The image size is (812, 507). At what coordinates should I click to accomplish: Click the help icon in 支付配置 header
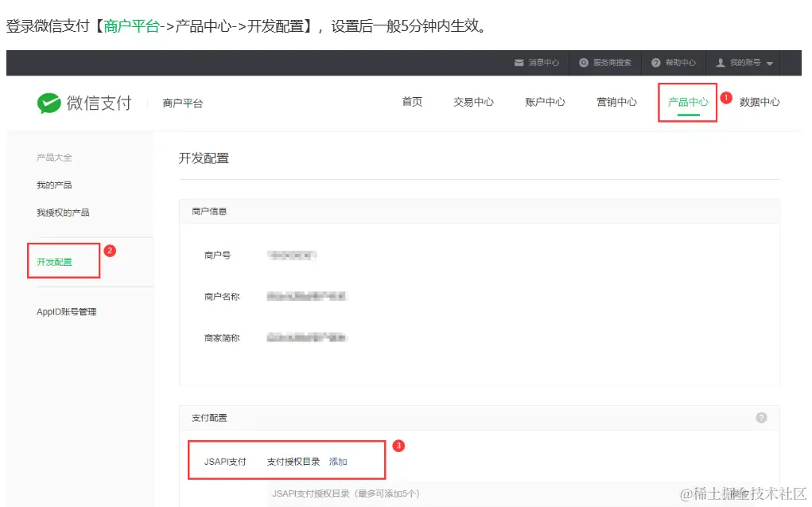tap(761, 418)
